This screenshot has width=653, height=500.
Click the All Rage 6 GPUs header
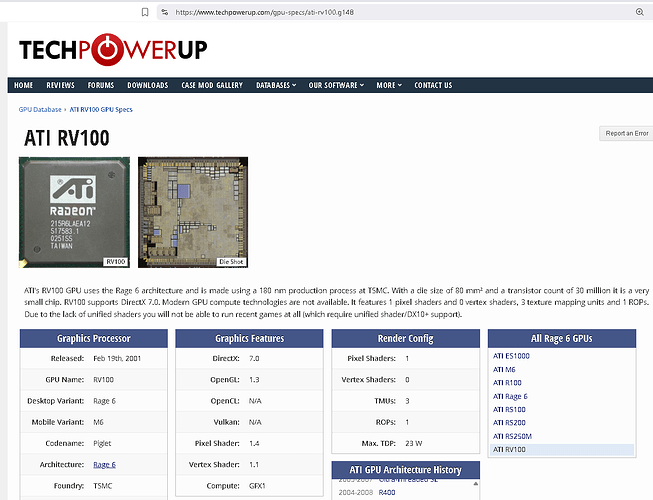point(562,338)
